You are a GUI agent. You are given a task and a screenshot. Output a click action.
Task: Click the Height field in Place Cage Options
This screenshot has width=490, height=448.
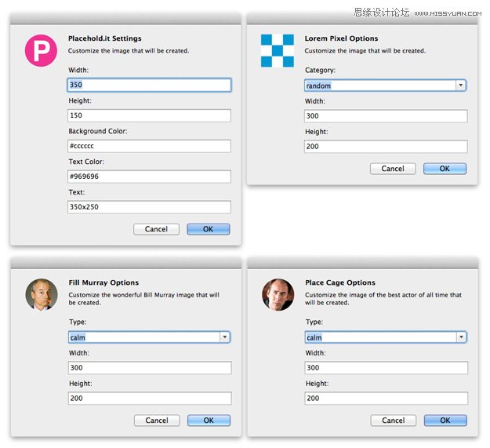point(387,399)
